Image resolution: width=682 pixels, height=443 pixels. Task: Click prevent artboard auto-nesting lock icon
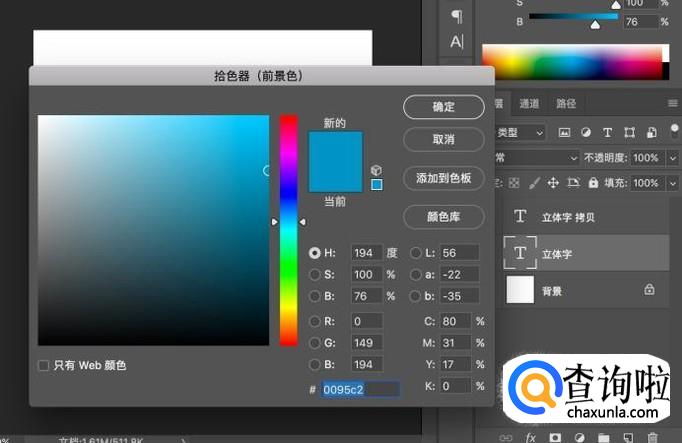(x=573, y=183)
